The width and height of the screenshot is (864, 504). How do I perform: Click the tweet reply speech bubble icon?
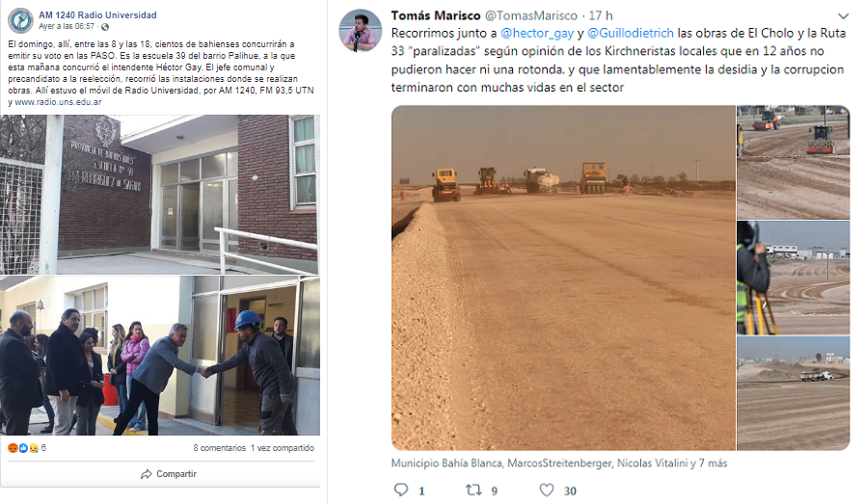pos(401,490)
